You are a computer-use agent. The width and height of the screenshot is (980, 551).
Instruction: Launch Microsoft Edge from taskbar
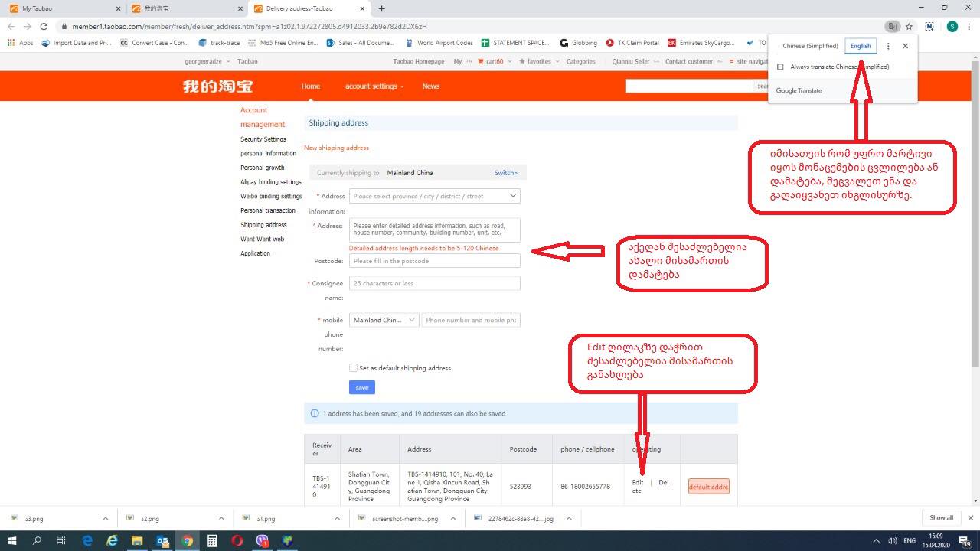tap(87, 540)
